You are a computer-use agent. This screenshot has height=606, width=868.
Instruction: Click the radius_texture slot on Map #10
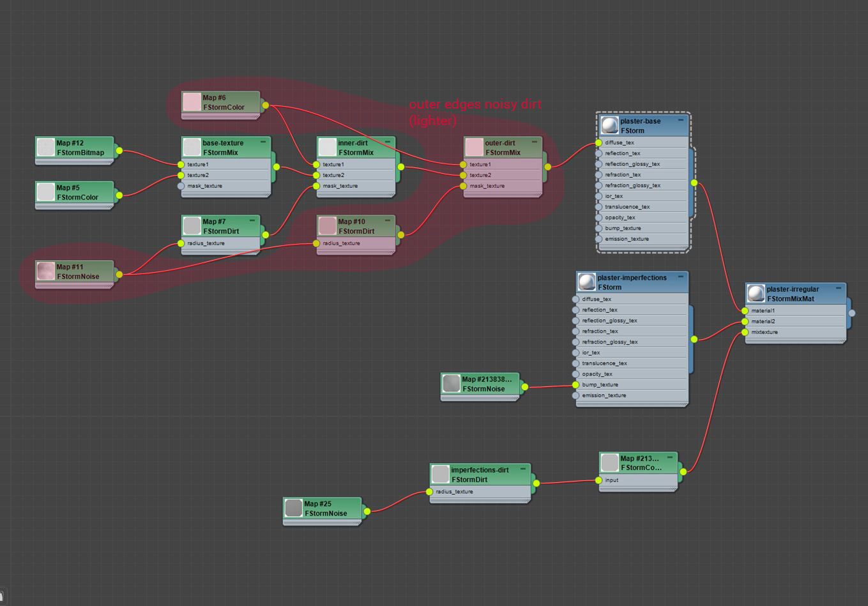(356, 243)
